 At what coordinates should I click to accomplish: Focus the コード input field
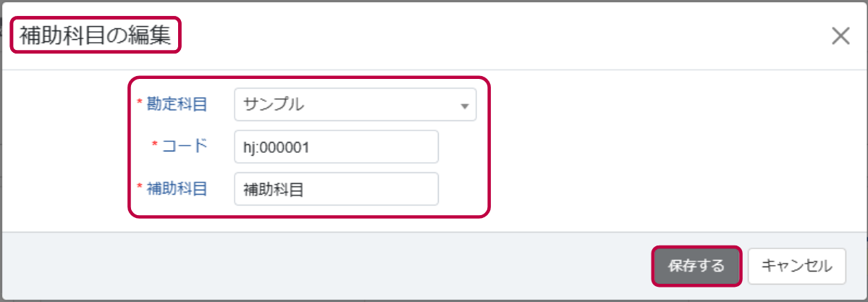337,147
